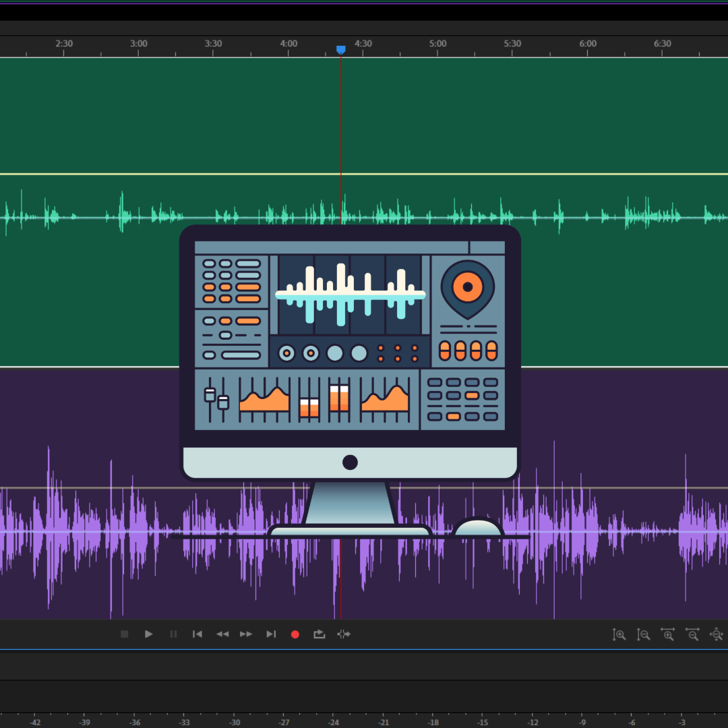Toggle Loop Playback
This screenshot has height=728, width=728.
[320, 634]
